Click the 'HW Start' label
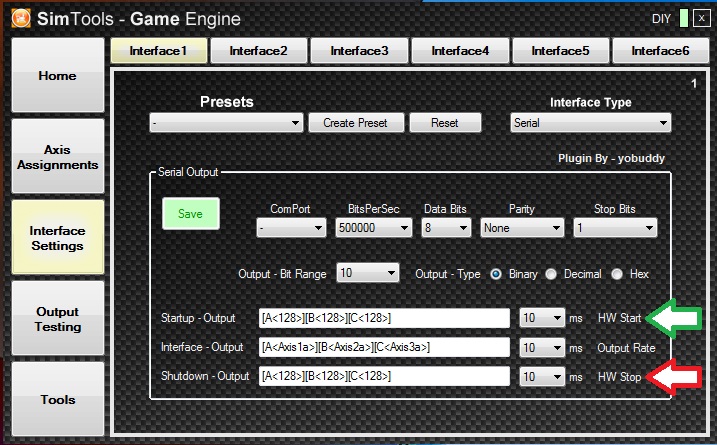Screen dimensions: 717x445 (620, 318)
